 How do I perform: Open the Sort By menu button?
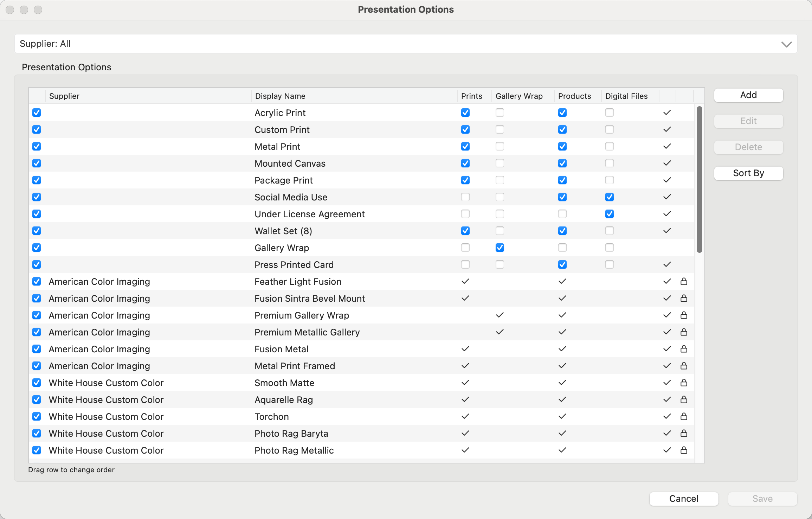[x=748, y=173]
